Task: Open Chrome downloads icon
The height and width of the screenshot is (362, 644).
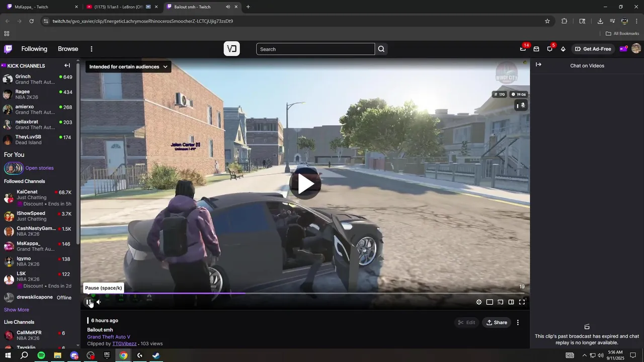Action: tap(600, 21)
